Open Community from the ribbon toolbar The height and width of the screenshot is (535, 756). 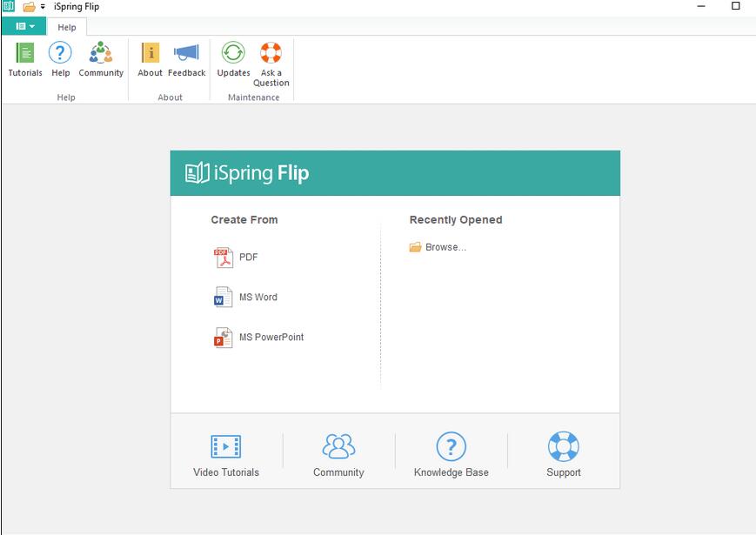[101, 60]
